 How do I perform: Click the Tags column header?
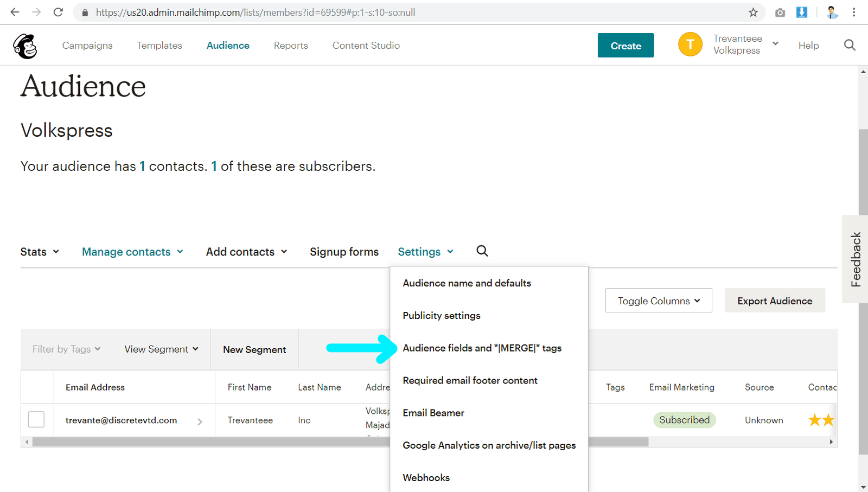pos(615,387)
